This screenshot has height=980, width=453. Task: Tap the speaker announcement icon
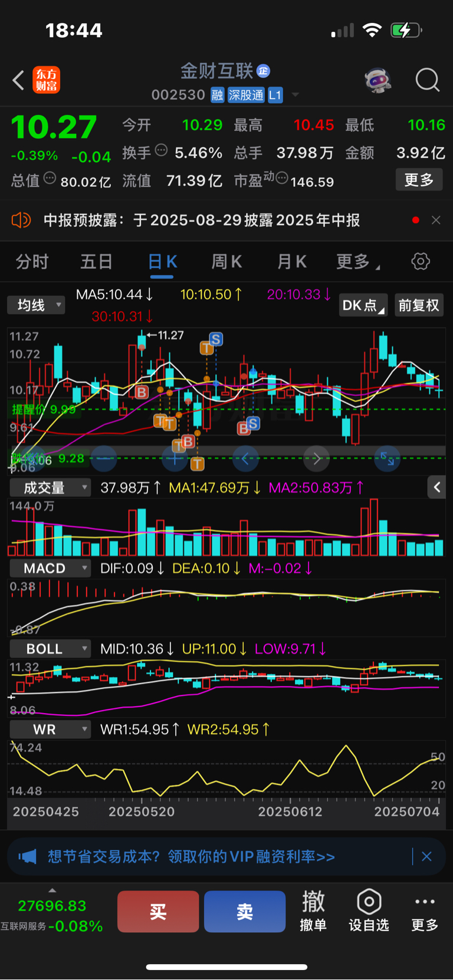(x=21, y=220)
